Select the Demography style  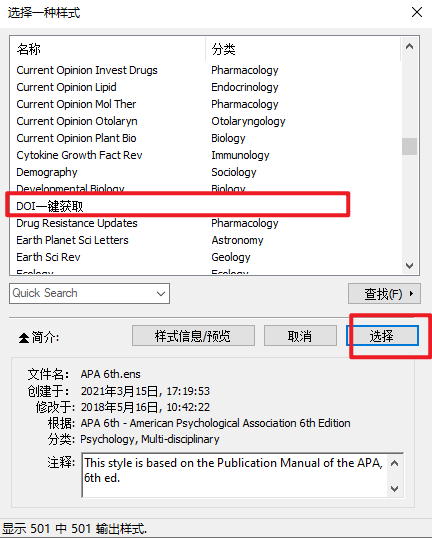(x=206, y=172)
